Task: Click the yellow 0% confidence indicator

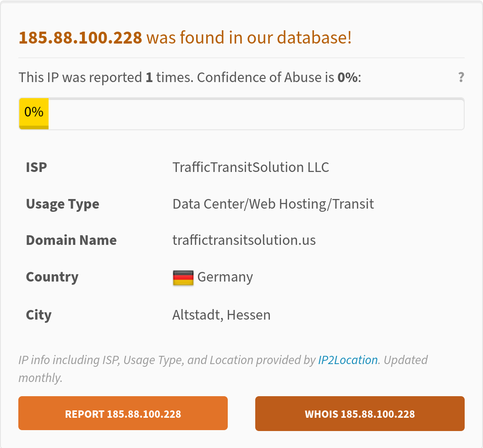Action: [x=33, y=113]
